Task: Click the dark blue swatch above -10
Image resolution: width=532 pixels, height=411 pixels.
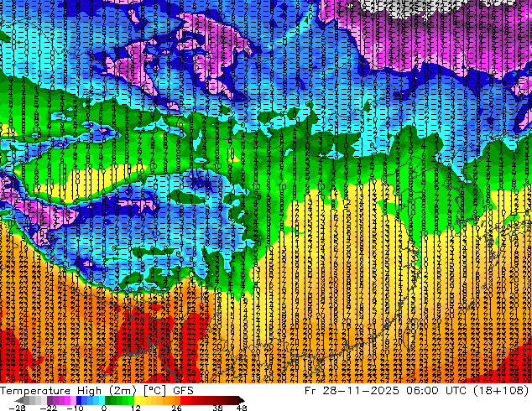Action: pyautogui.click(x=79, y=400)
